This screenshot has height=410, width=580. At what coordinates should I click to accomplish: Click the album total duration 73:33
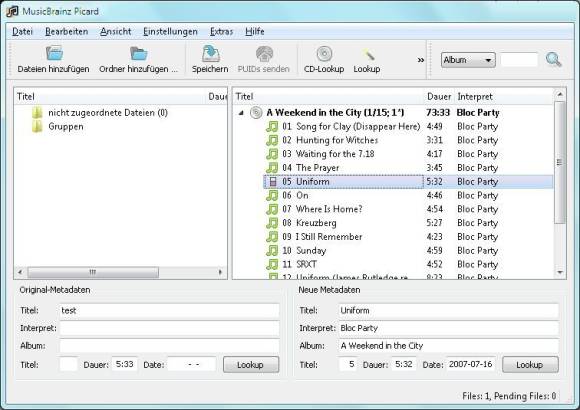438,112
